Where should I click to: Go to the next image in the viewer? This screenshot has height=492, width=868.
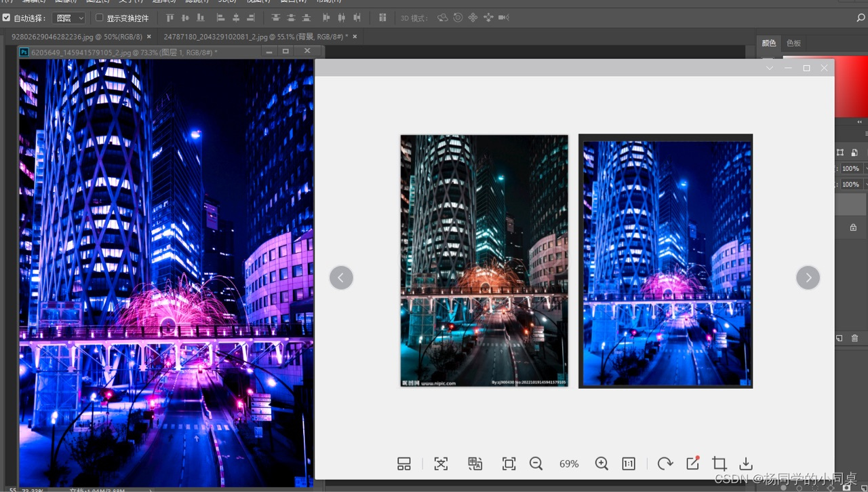coord(808,278)
